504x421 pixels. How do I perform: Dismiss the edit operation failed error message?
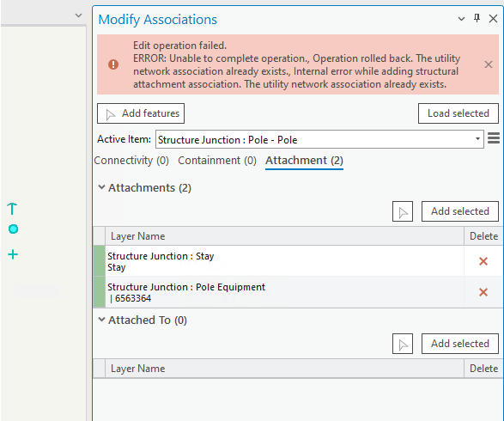[489, 64]
